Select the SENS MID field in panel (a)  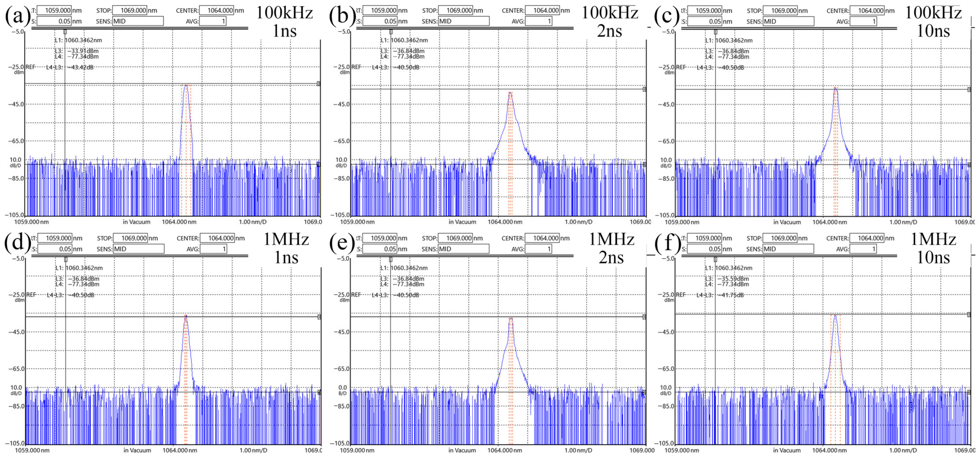click(x=138, y=21)
